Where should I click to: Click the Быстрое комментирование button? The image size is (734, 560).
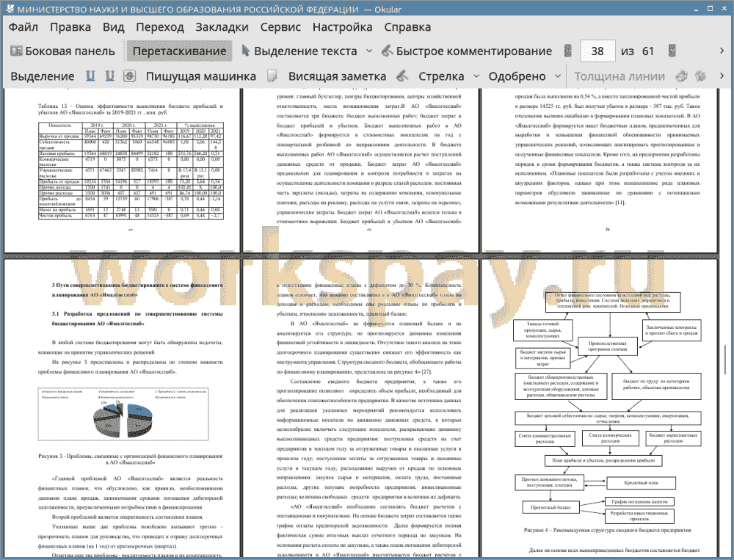pos(467,51)
